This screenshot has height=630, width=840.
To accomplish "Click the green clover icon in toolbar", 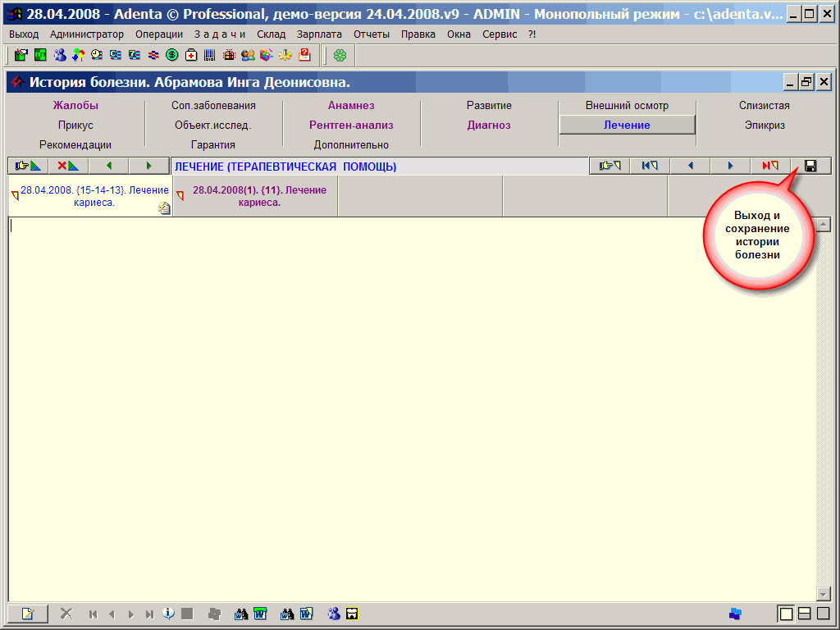I will [x=340, y=55].
